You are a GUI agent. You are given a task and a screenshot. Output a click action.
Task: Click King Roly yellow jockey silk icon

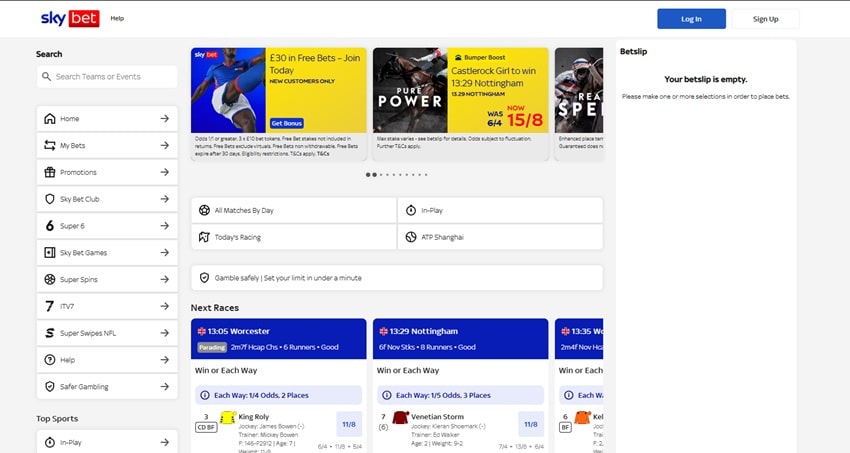click(227, 418)
